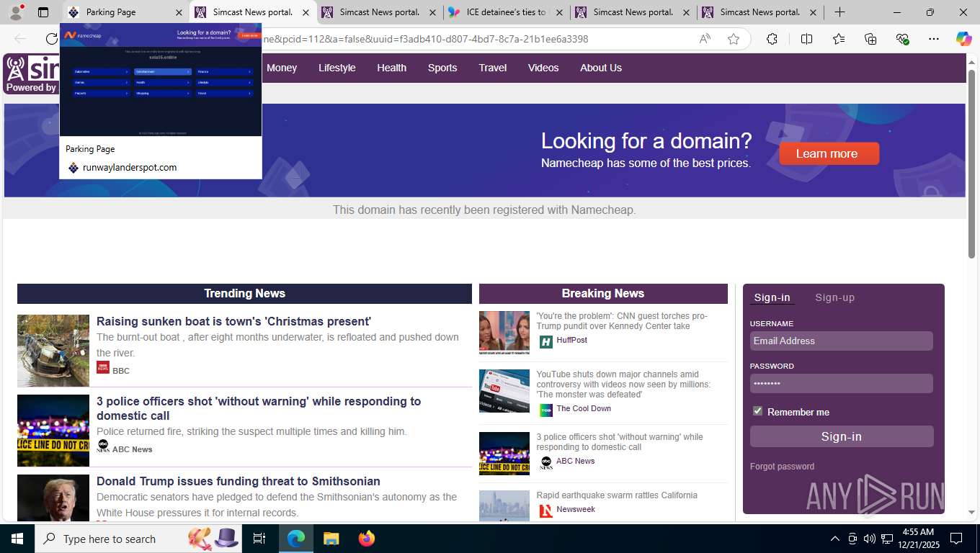Open the Edge profile icon
980x553 pixels.
[16, 12]
